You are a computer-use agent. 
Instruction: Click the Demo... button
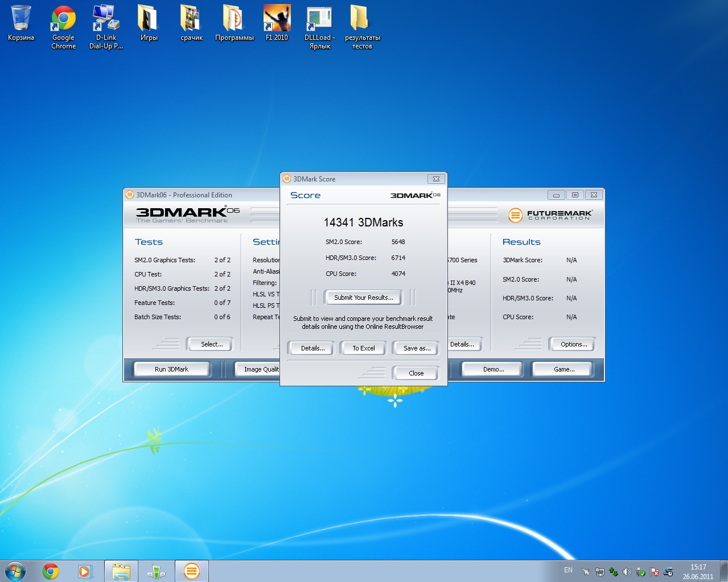pos(492,369)
